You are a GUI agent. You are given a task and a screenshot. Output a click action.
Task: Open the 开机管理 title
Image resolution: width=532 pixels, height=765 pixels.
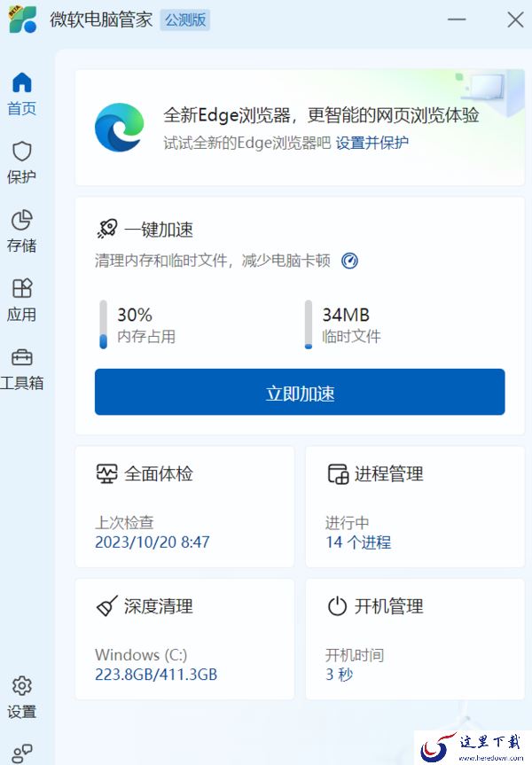[389, 606]
